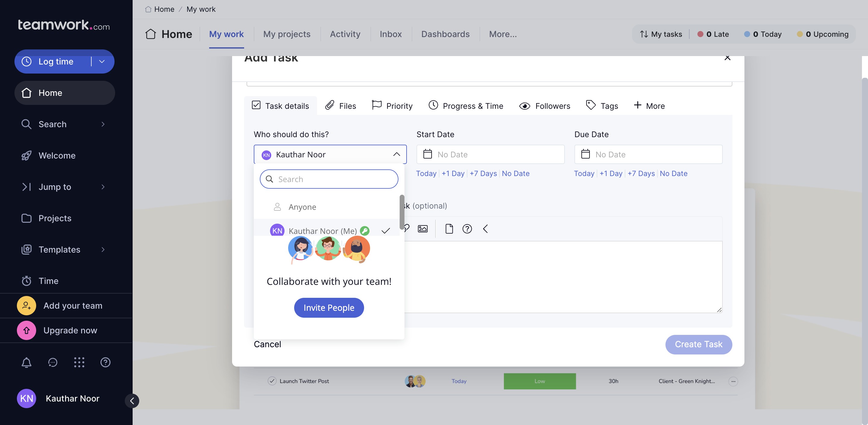Click the Invite People button
Screen dimensions: 868x425
pos(329,307)
